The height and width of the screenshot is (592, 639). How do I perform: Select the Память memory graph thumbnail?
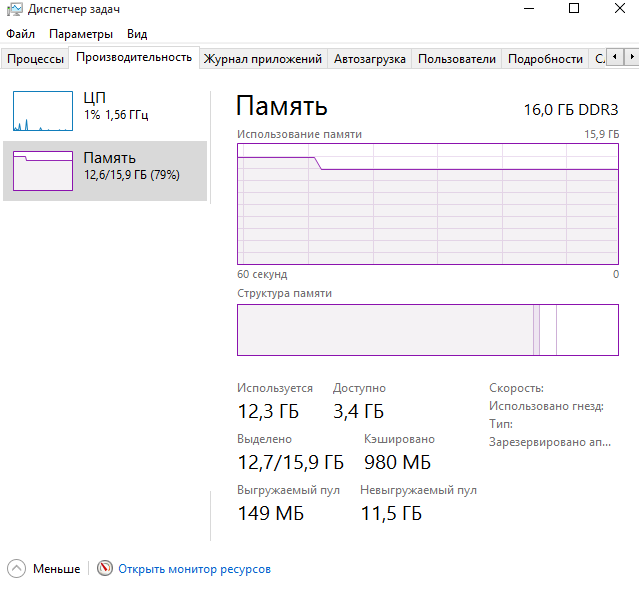(42, 170)
